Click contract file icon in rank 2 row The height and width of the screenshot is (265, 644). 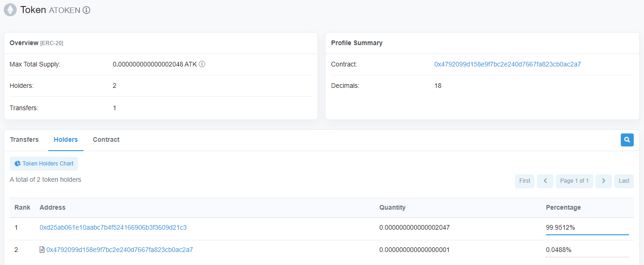click(42, 250)
